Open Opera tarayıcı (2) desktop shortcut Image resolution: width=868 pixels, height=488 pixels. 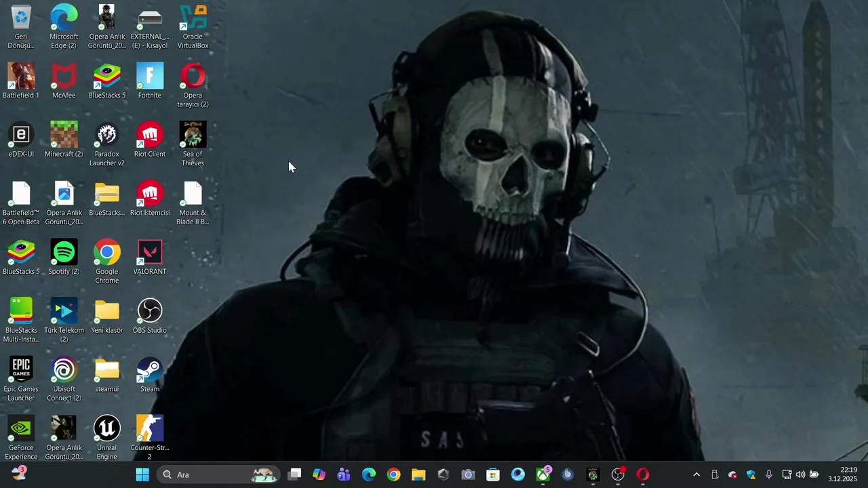[193, 85]
